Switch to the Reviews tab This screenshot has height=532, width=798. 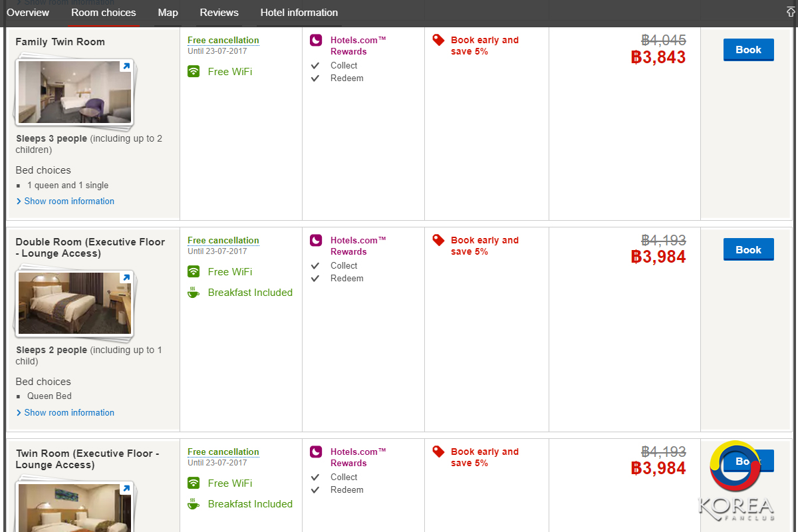click(219, 13)
